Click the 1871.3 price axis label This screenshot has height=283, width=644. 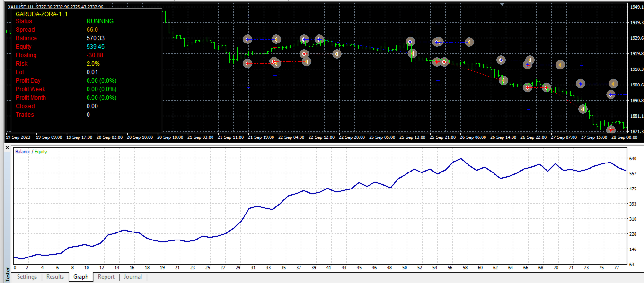tap(636, 131)
